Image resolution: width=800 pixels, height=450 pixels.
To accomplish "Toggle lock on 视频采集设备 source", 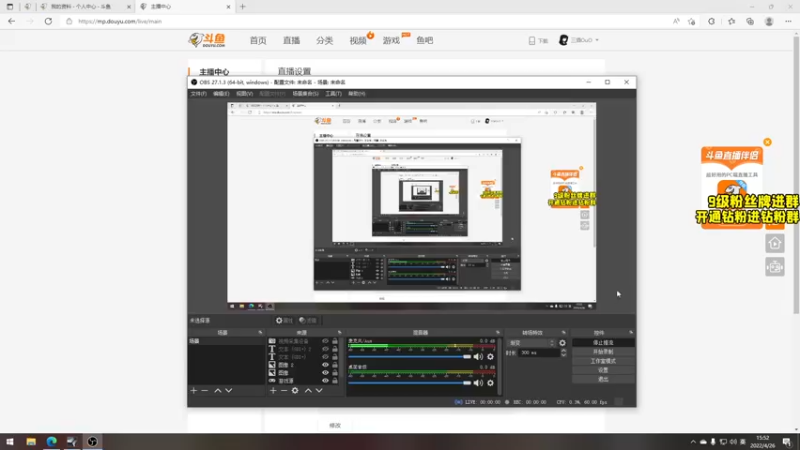I will tap(335, 341).
